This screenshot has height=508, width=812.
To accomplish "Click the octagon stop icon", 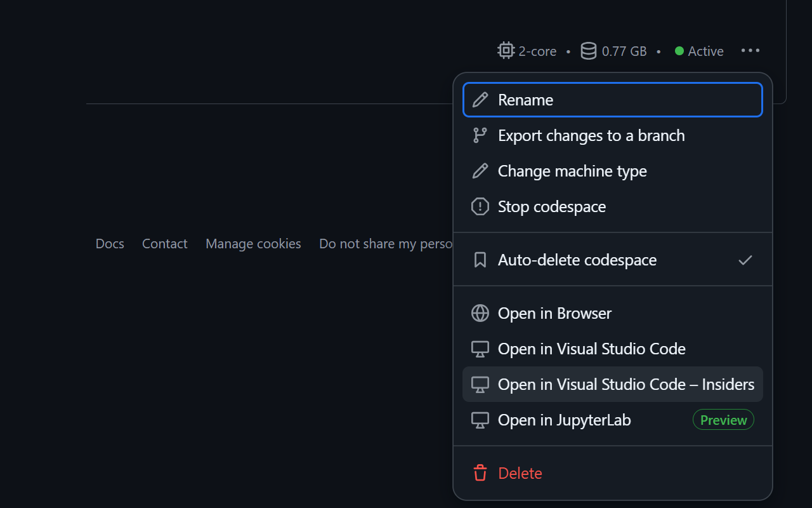I will point(480,206).
